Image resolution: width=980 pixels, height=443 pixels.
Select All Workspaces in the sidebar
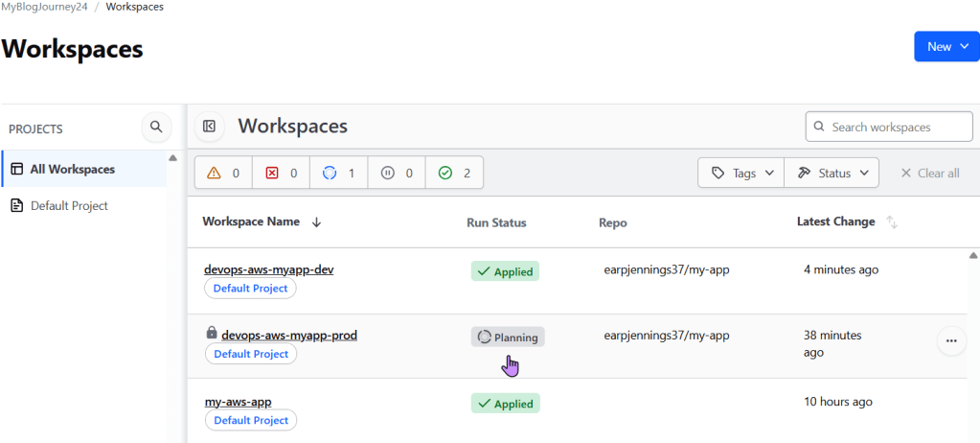[72, 170]
